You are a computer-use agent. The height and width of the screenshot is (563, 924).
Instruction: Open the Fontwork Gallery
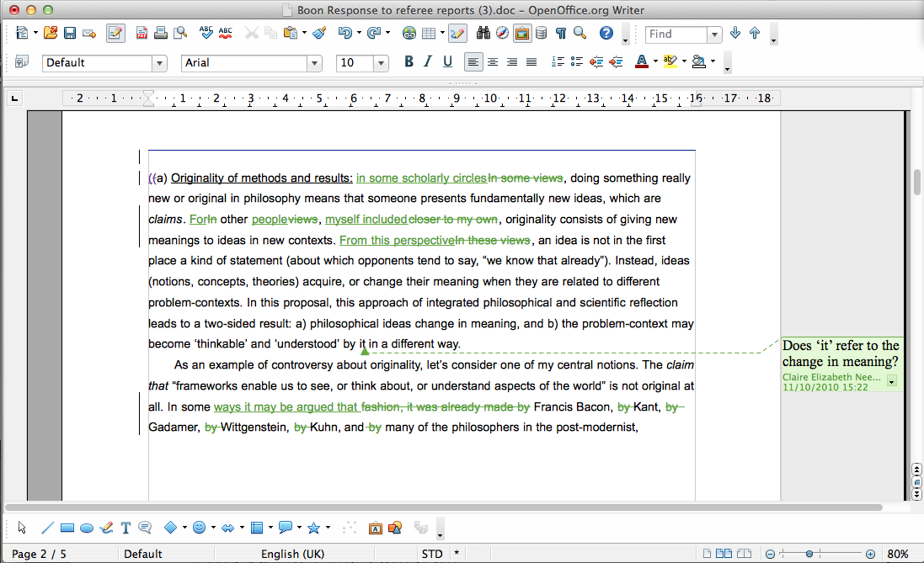(376, 528)
